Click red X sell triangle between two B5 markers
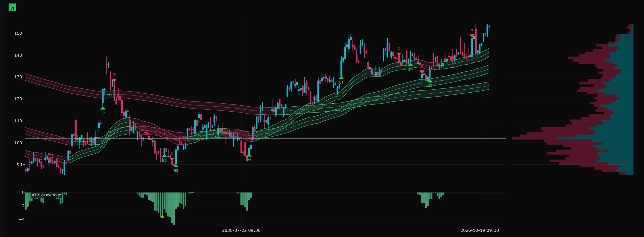 click(172, 159)
